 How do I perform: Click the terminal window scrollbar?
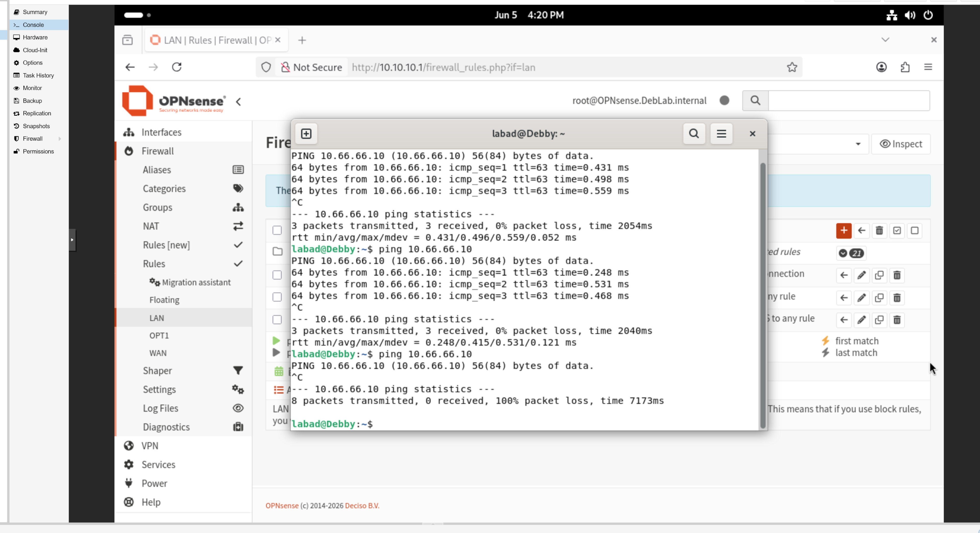[x=762, y=296]
